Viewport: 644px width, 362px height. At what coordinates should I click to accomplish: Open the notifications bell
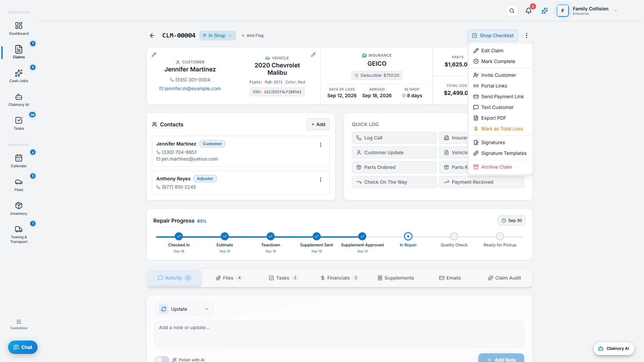(x=529, y=11)
